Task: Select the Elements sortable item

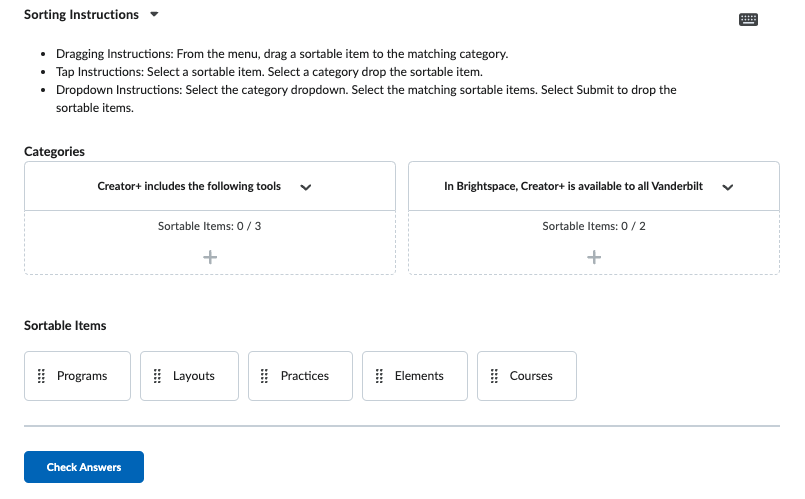Action: (419, 376)
